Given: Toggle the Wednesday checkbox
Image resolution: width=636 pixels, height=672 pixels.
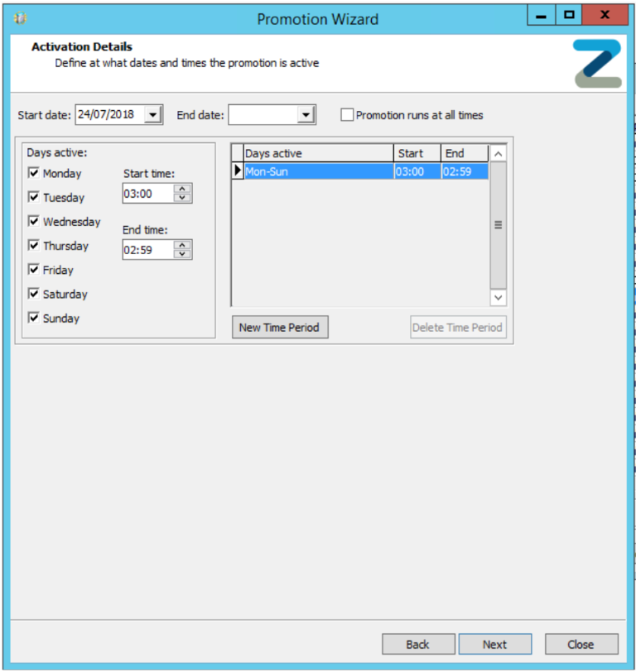Looking at the screenshot, I should click(34, 221).
